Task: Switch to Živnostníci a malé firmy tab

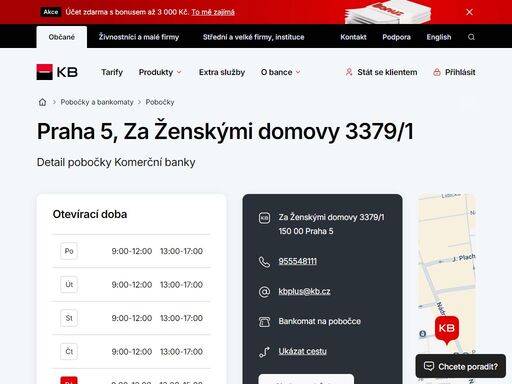Action: [139, 37]
